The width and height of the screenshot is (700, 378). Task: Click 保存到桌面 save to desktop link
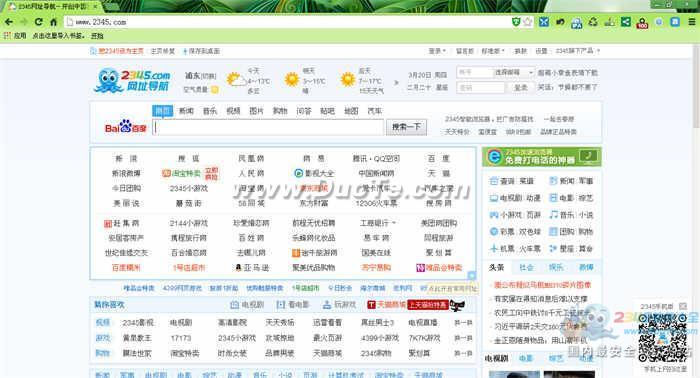click(201, 51)
